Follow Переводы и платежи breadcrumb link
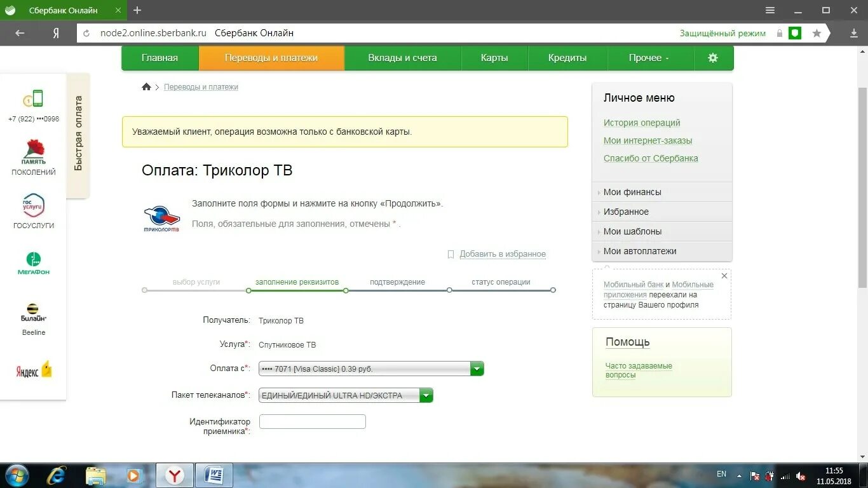The width and height of the screenshot is (868, 488). (x=201, y=87)
